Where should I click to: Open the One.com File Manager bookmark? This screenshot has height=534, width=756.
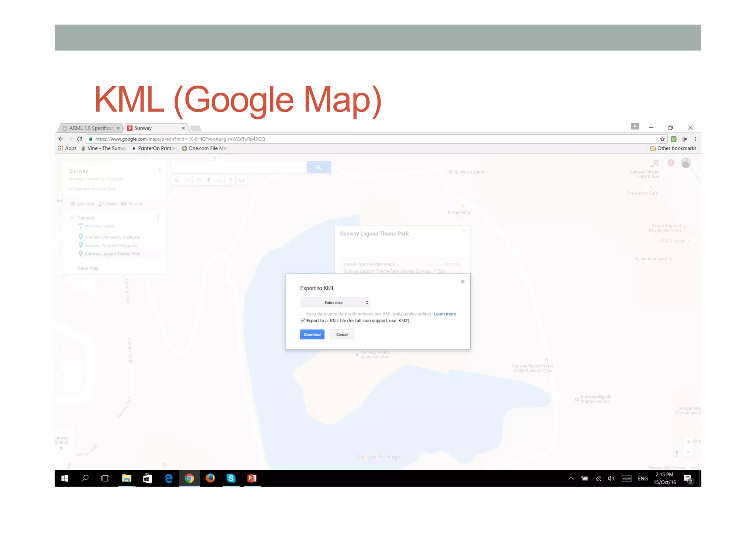click(x=204, y=148)
